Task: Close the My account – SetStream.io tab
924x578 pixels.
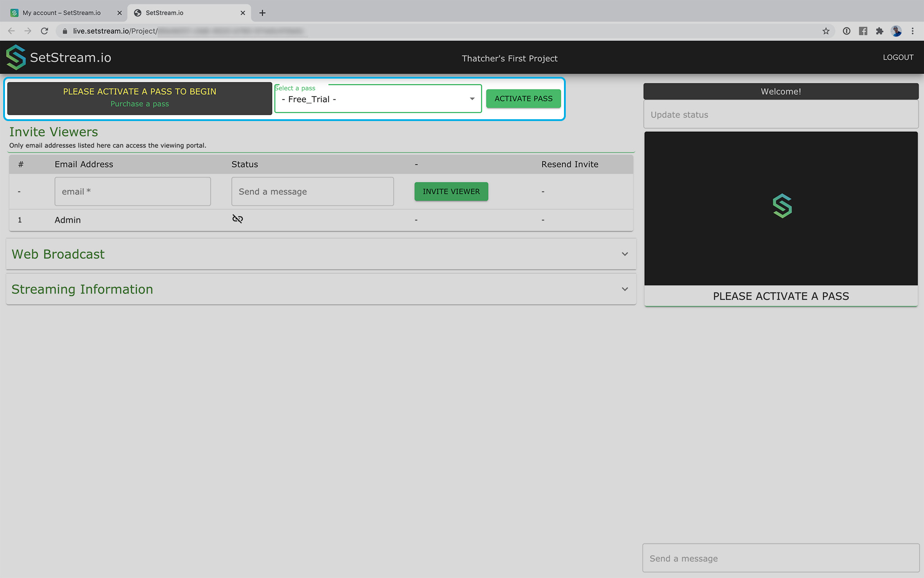Action: tap(120, 13)
